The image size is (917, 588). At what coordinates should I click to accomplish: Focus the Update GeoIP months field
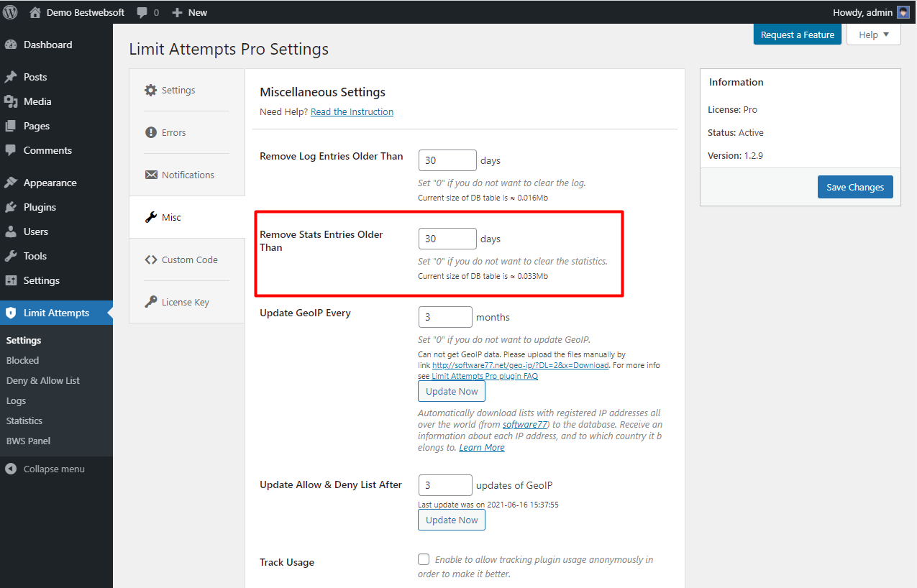coord(445,317)
